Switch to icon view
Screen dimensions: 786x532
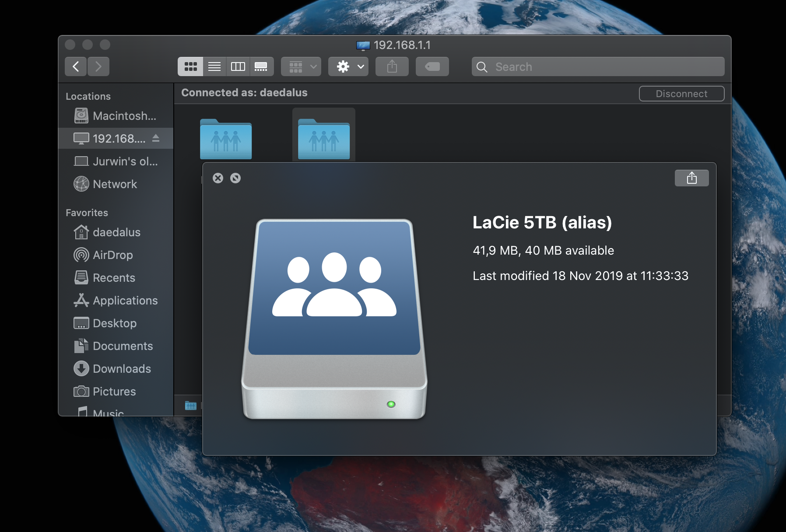click(x=190, y=66)
